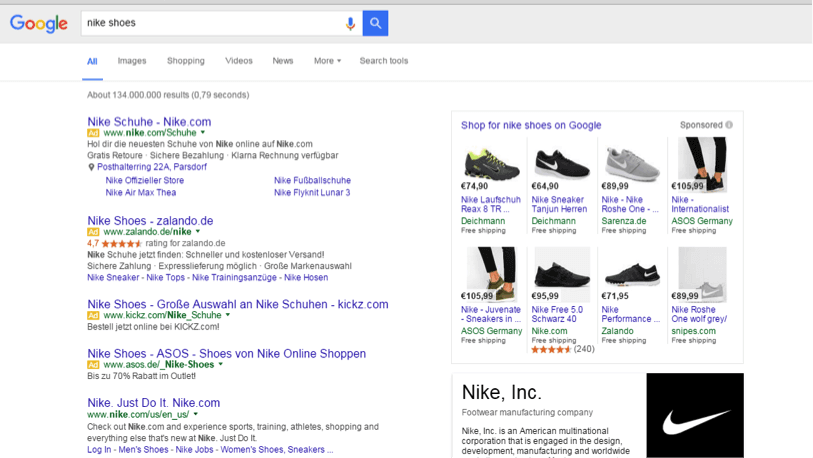Open dropdown arrow beside www.asos.de/_Nike-Shoes
Image resolution: width=813 pixels, height=458 pixels.
(221, 365)
